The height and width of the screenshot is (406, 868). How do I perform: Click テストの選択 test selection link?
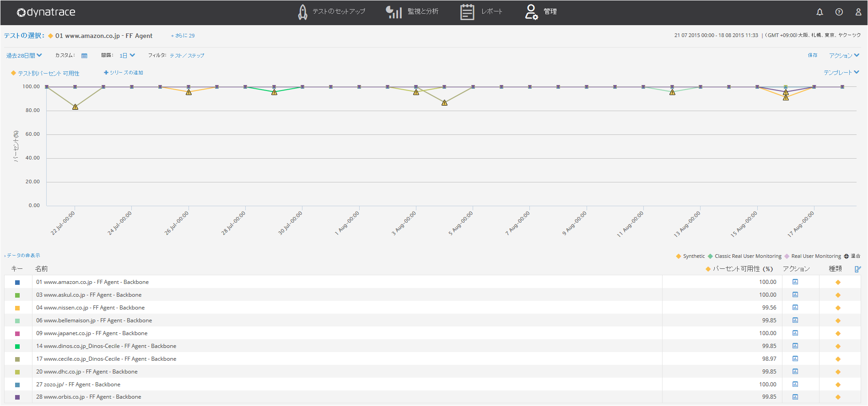tap(24, 36)
